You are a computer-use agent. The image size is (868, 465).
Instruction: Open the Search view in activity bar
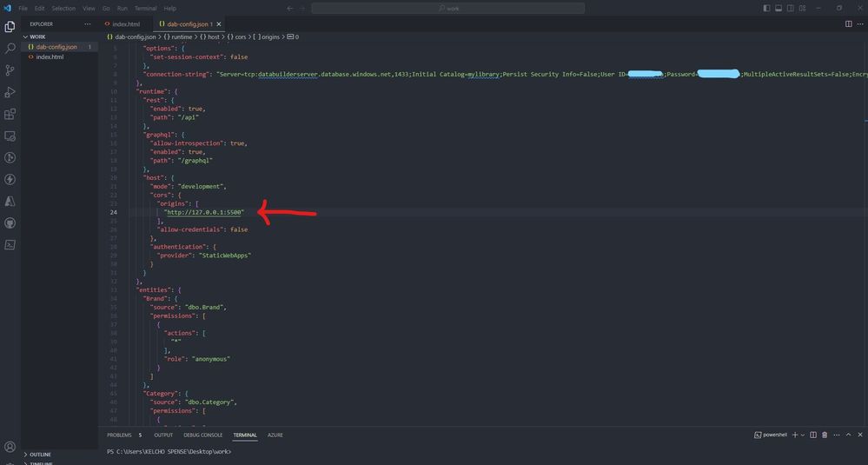click(x=10, y=48)
